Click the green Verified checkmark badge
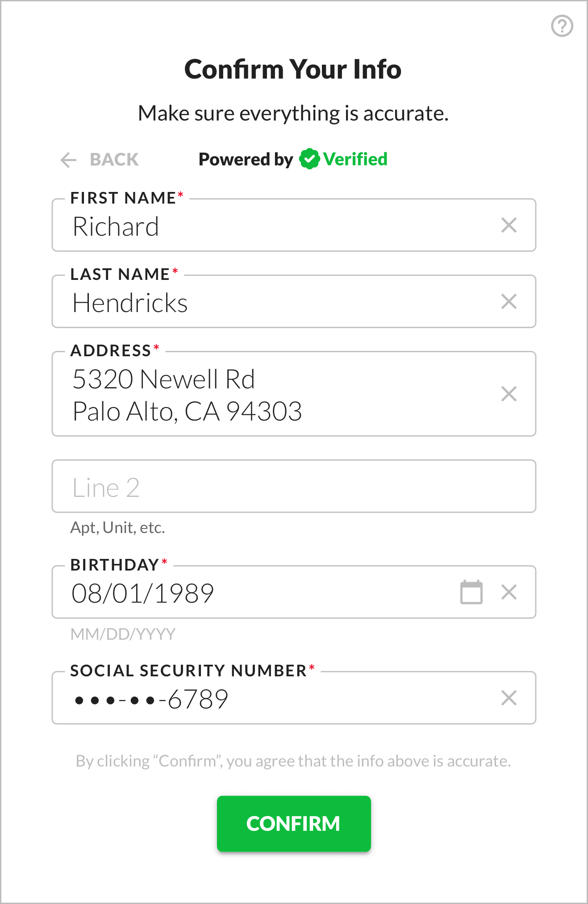Screen dimensions: 588x904 tap(309, 159)
